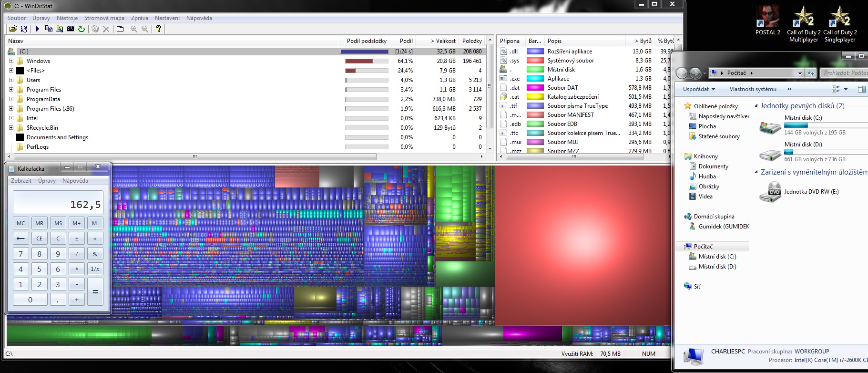
Task: Click the Explorer here magnifier folder icon
Action: coord(59,29)
